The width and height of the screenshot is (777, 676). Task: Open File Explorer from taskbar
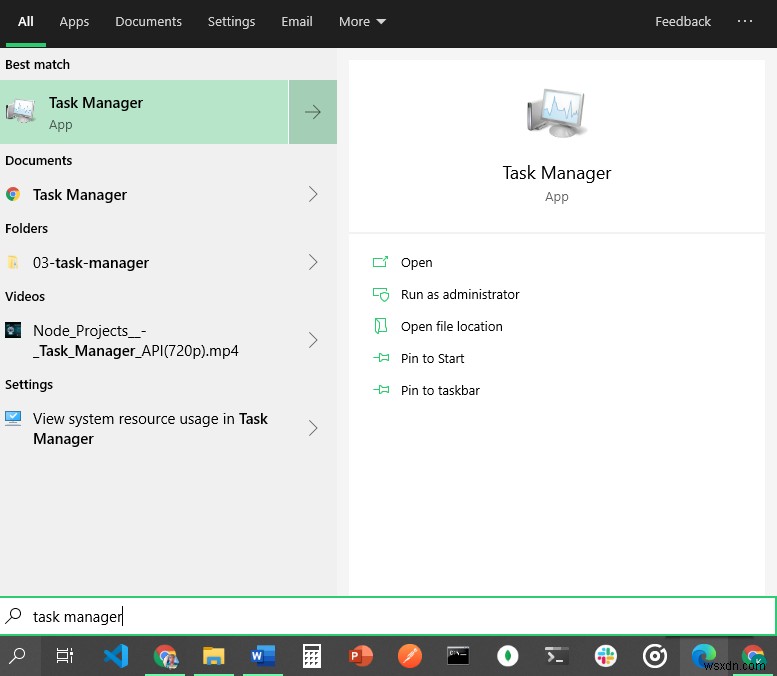pos(214,656)
